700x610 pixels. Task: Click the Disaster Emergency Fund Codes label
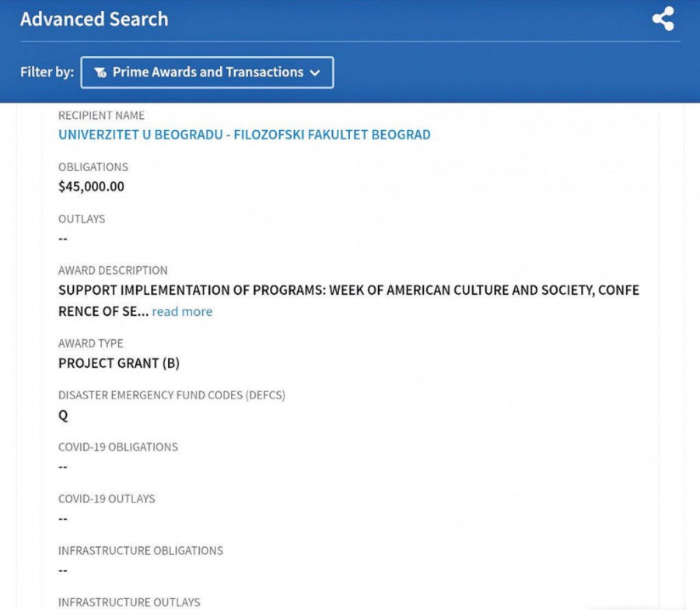(172, 395)
